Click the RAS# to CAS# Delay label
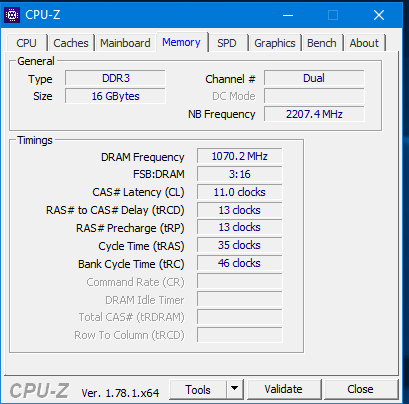 [x=115, y=210]
